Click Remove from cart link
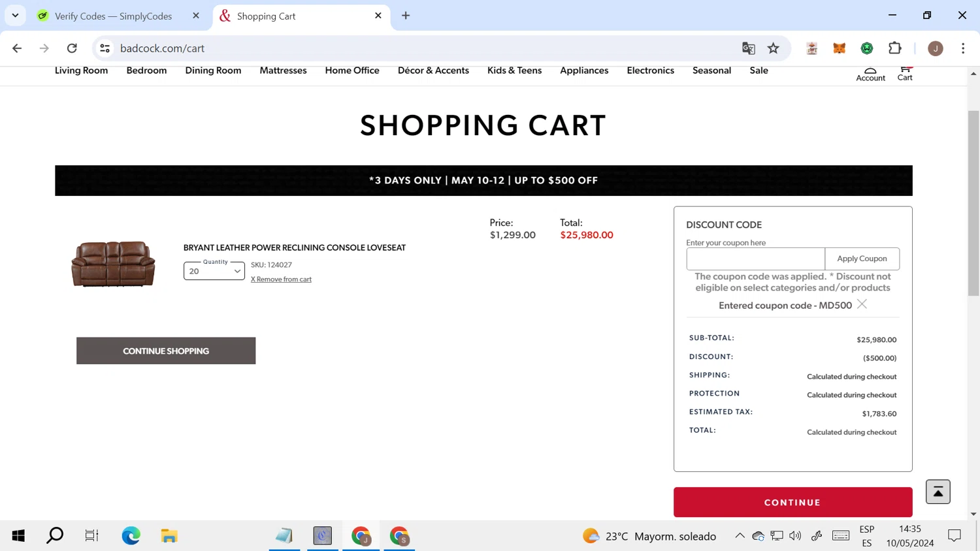The height and width of the screenshot is (551, 980). click(281, 279)
